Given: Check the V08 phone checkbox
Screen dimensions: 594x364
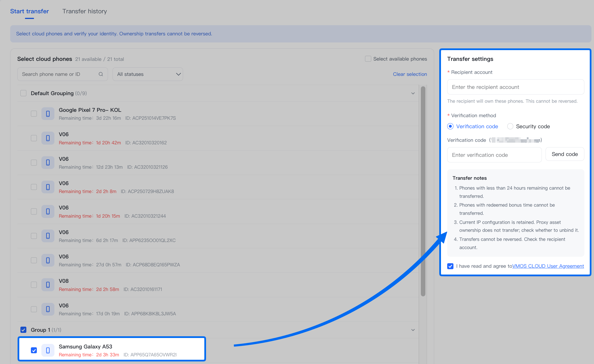Looking at the screenshot, I should tap(34, 285).
